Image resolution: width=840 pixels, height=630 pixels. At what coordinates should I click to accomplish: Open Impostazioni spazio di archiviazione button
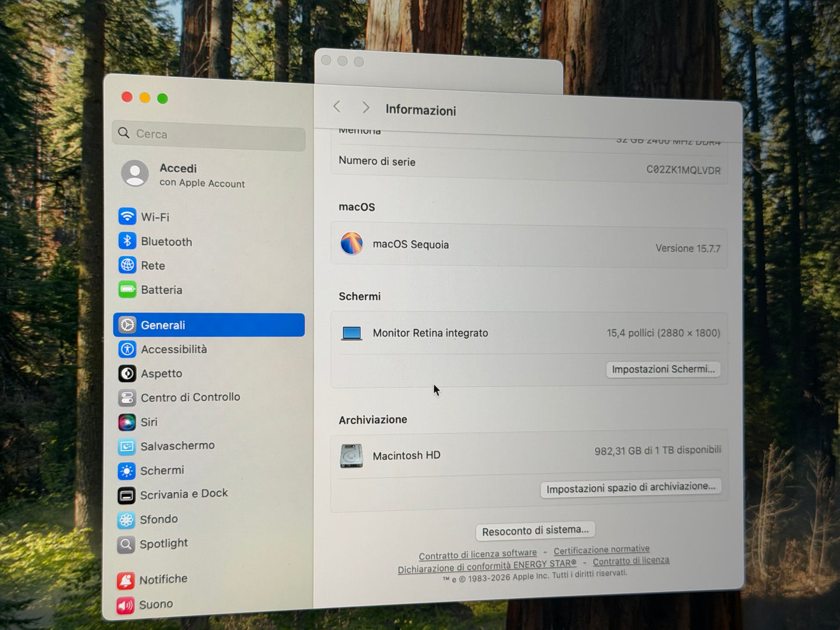(x=631, y=488)
